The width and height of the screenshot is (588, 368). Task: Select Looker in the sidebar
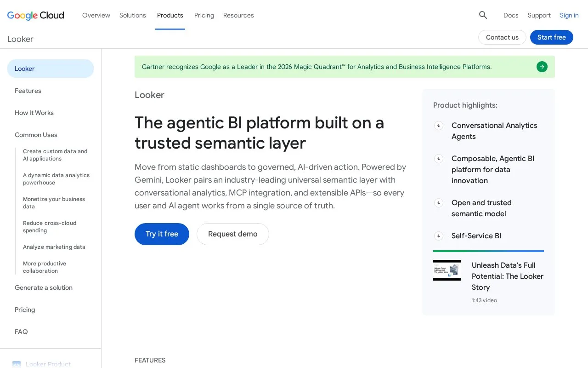[51, 69]
